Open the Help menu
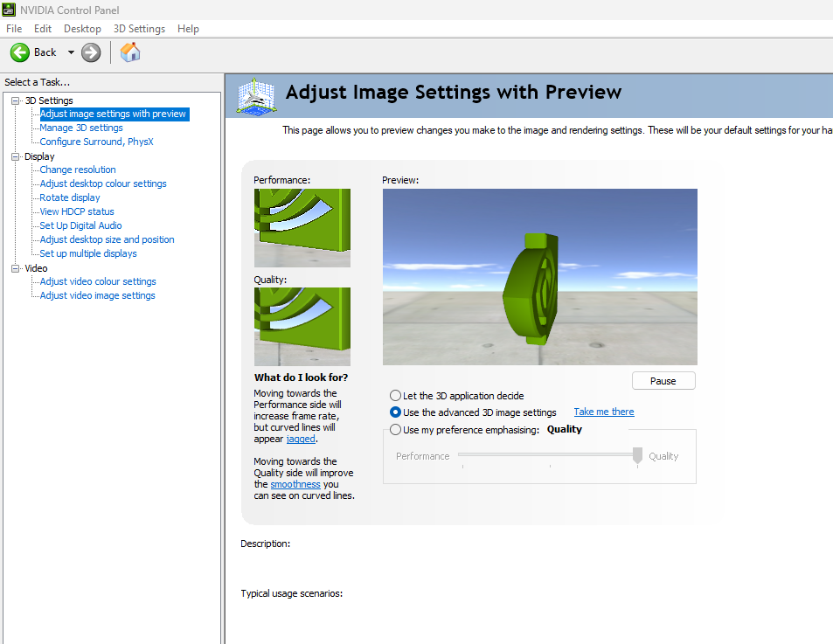Image resolution: width=833 pixels, height=644 pixels. click(188, 29)
